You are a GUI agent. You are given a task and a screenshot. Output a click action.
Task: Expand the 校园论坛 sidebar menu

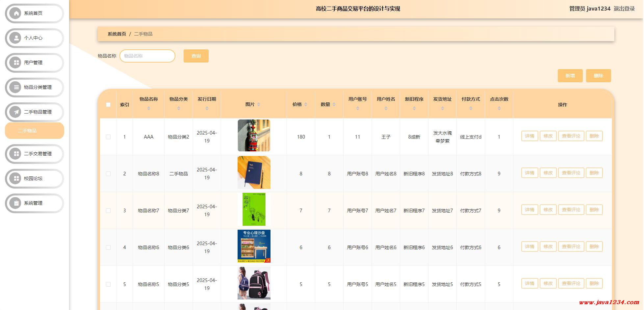click(x=35, y=178)
